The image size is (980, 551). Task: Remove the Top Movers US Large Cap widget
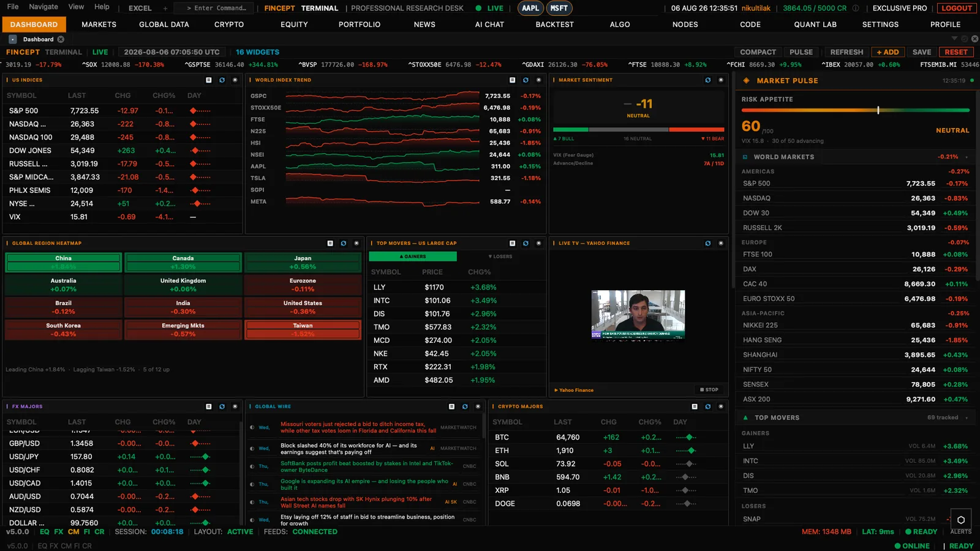pos(539,243)
